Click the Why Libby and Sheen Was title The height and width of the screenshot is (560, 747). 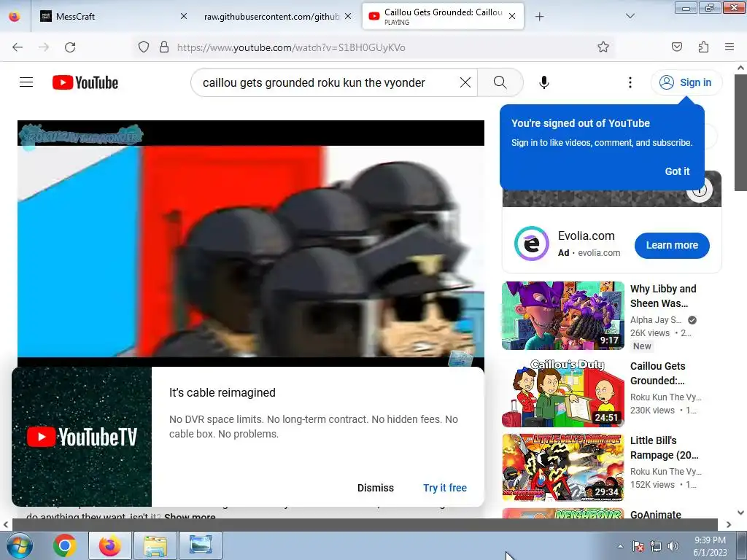(x=662, y=296)
